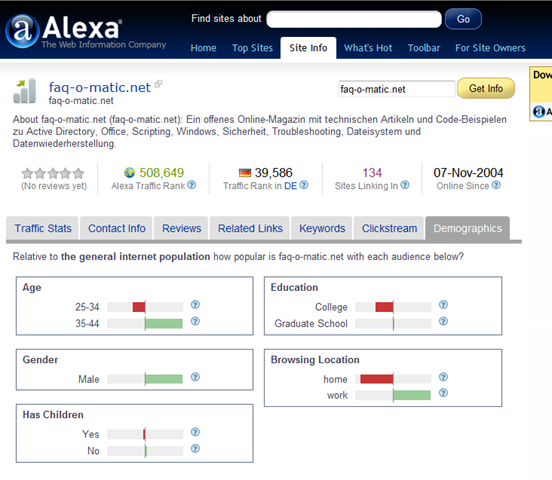Click the yellow download box at right edge
The width and height of the screenshot is (552, 480).
click(x=541, y=94)
